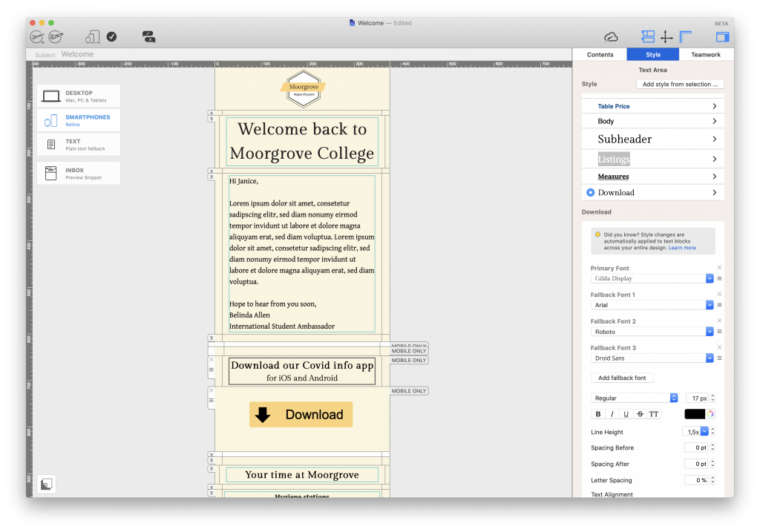Click the Letter Spacing 0 % field
Screen dimensions: 760x532
696,480
